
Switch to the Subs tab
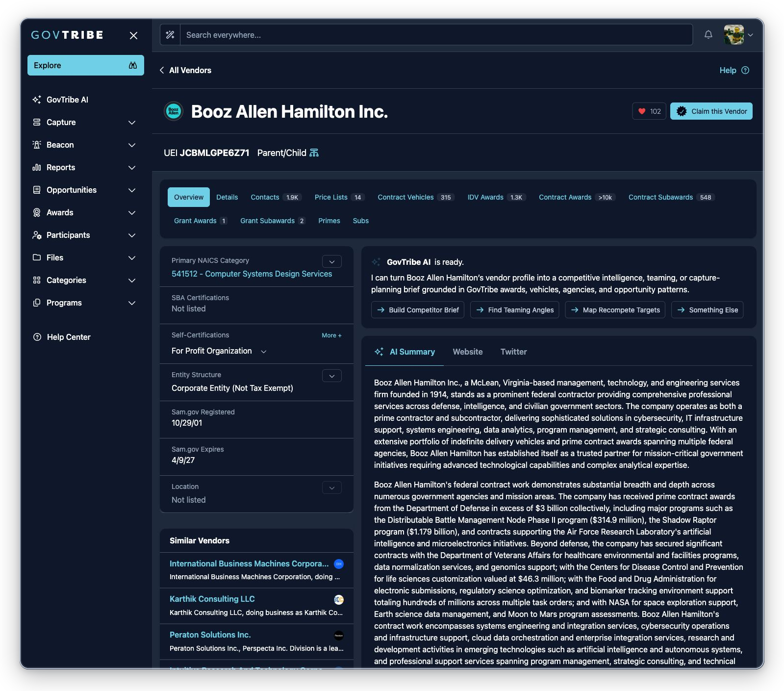point(361,221)
